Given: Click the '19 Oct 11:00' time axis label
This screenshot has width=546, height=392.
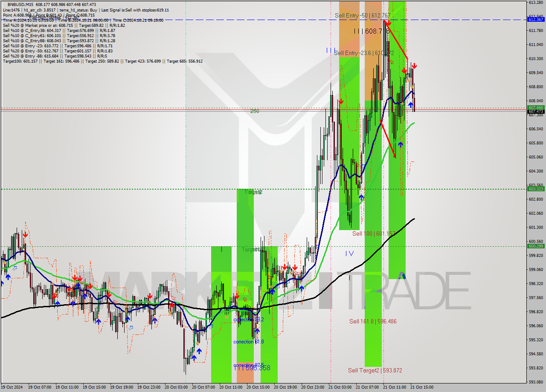Looking at the screenshot, I should click(x=67, y=387).
